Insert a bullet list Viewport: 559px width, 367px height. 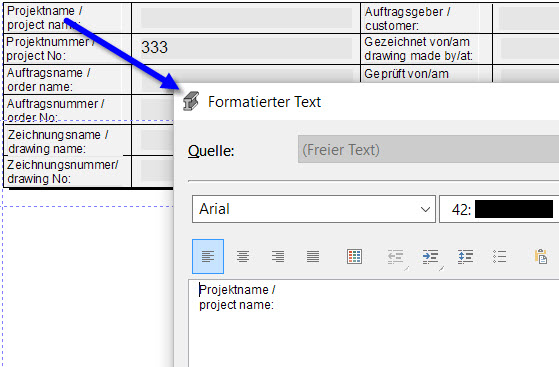pyautogui.click(x=499, y=256)
